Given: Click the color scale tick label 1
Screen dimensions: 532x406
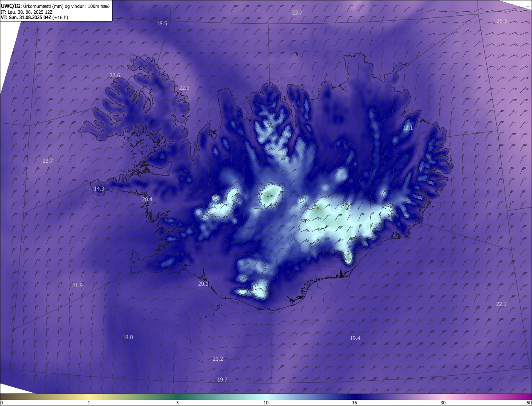Looking at the screenshot, I should coord(89,403).
